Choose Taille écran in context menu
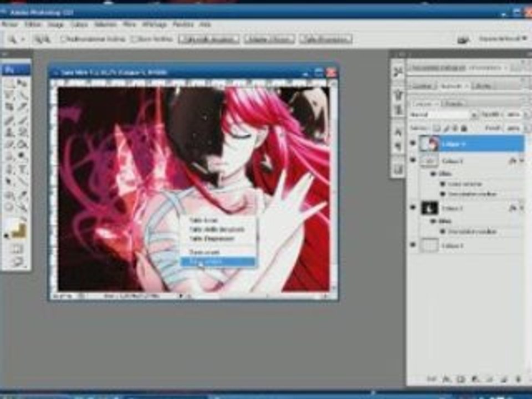The image size is (532, 399). (217, 220)
